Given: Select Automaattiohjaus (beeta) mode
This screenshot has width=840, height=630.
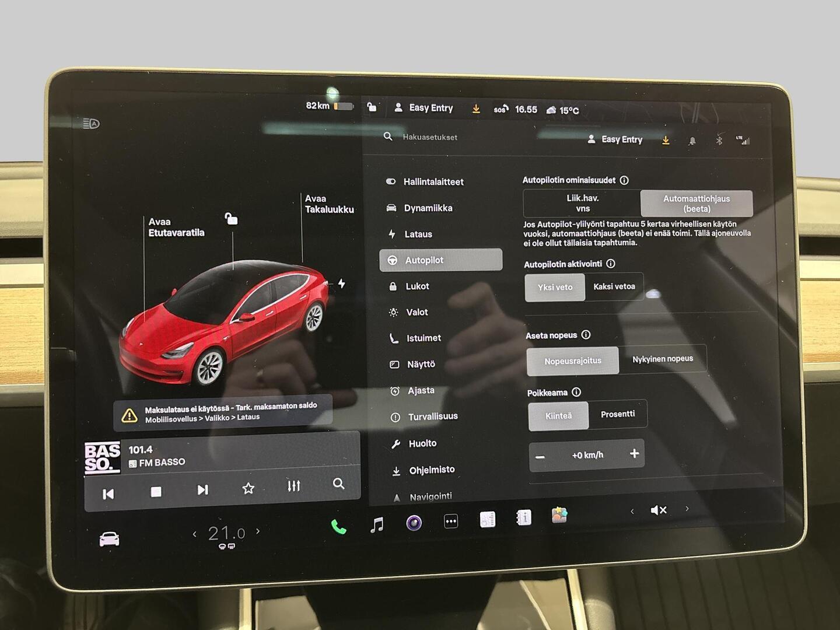Looking at the screenshot, I should [696, 203].
